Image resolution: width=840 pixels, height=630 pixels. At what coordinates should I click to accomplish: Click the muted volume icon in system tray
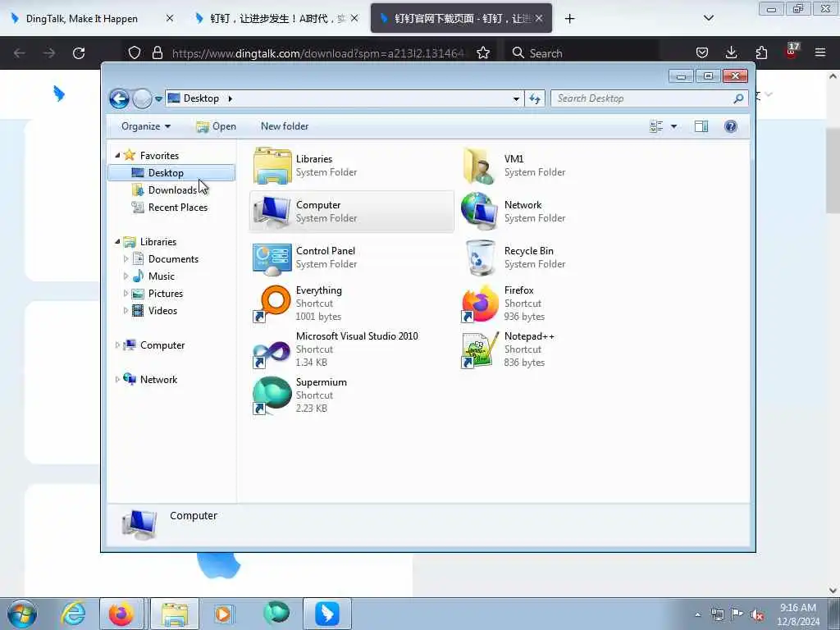tap(757, 615)
